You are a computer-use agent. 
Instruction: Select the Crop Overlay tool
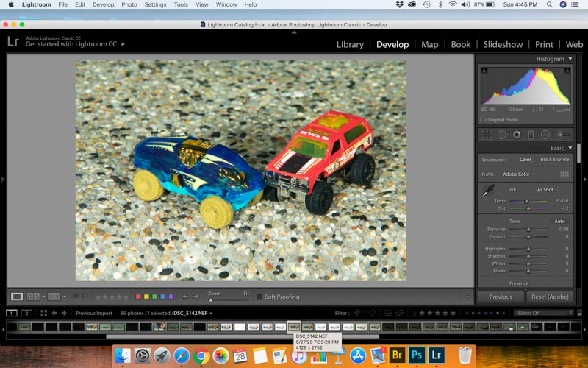tap(487, 135)
